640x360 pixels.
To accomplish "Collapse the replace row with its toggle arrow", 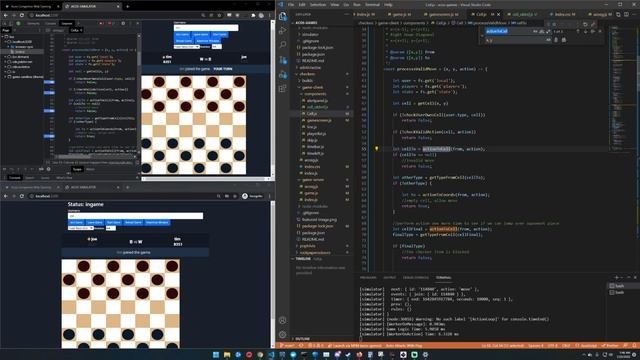I will pos(482,36).
